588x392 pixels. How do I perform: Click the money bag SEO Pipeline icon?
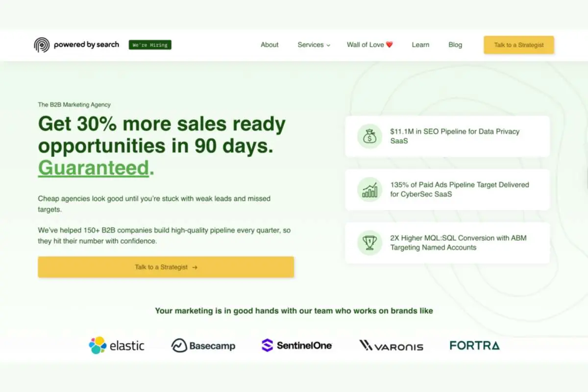369,136
